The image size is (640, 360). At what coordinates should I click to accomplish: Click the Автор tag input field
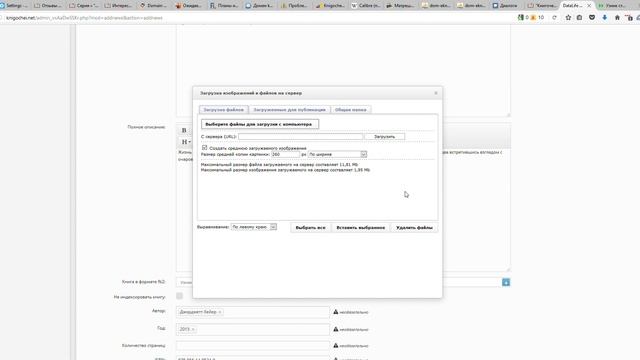click(x=253, y=312)
